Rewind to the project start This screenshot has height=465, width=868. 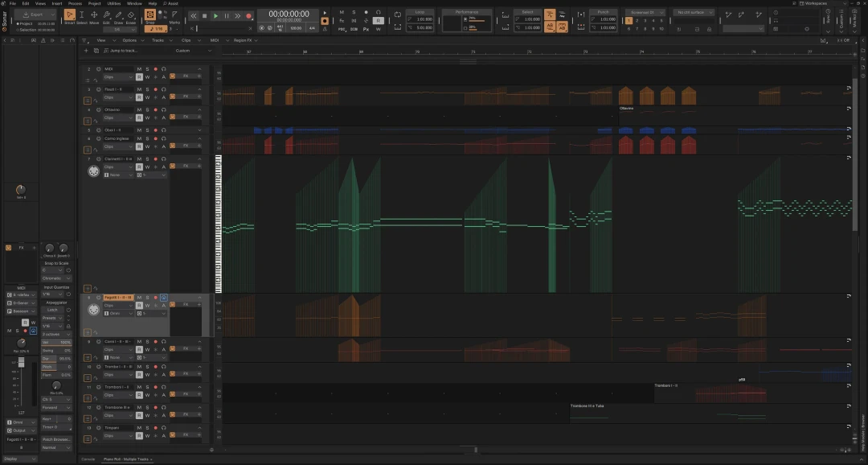pos(193,16)
